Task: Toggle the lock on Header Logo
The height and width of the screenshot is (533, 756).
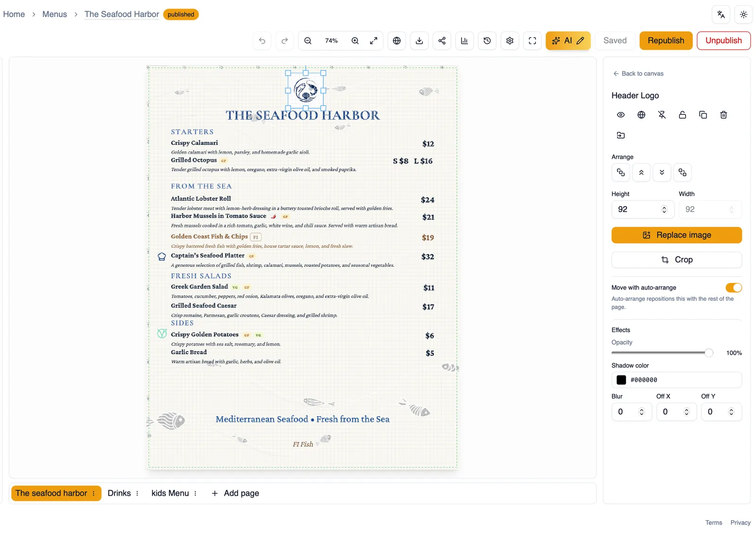Action: coord(682,115)
